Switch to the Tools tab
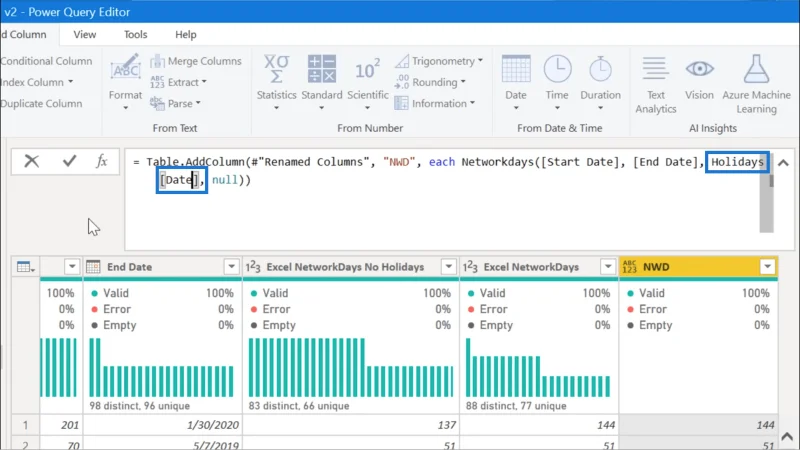Image resolution: width=800 pixels, height=450 pixels. coord(135,35)
